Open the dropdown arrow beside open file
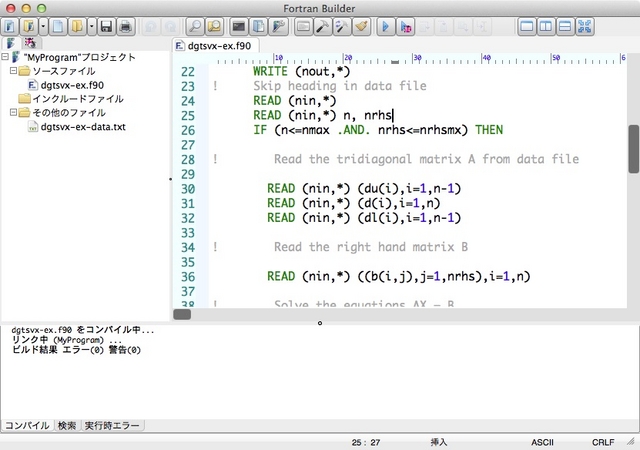 (91, 27)
